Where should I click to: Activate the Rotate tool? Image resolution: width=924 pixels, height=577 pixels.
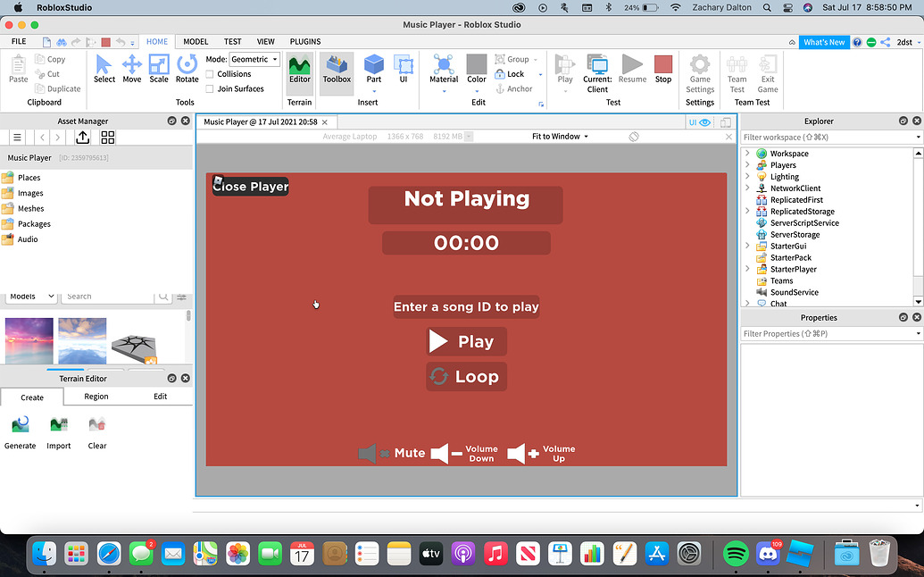click(x=187, y=69)
